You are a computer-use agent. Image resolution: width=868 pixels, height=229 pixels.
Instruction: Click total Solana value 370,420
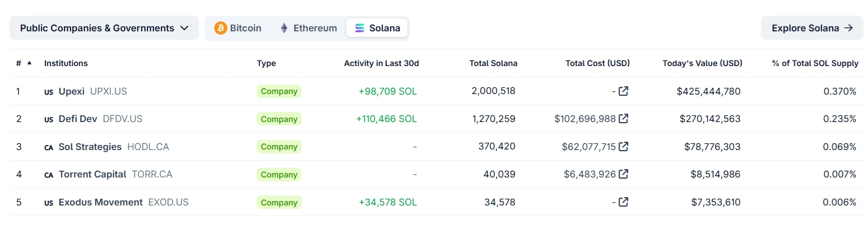click(497, 147)
